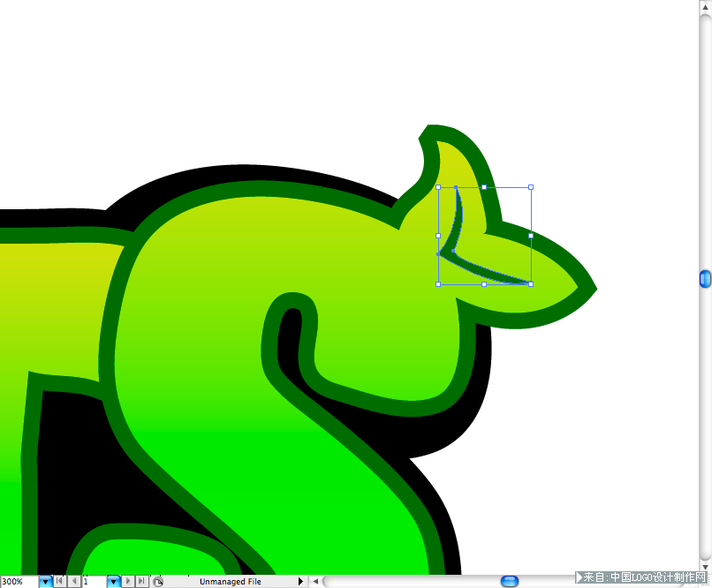Image resolution: width=712 pixels, height=588 pixels.
Task: Open the zoom level dropdown arrow
Action: pyautogui.click(x=45, y=582)
